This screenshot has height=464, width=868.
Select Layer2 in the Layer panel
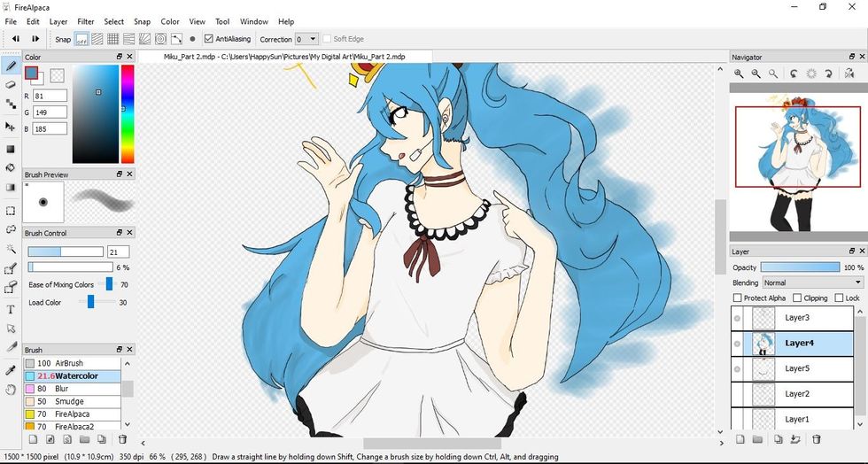tap(792, 394)
